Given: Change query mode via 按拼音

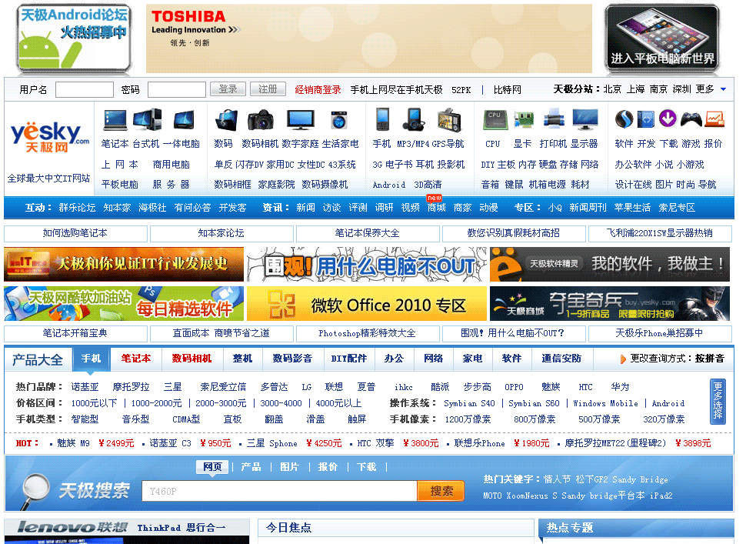Looking at the screenshot, I should (710, 359).
